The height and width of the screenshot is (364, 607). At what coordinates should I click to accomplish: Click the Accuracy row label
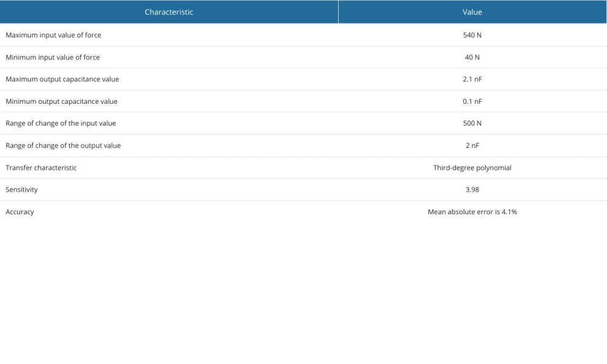(x=20, y=212)
